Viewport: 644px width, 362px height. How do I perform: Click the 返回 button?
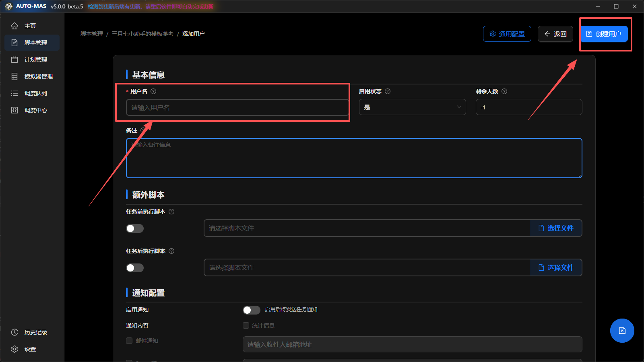click(x=555, y=34)
